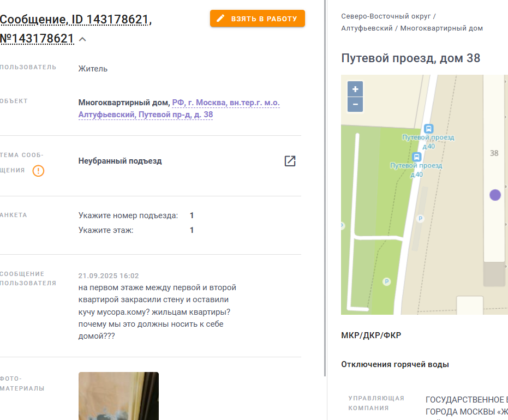Zoom in on the map with the plus button
508x420 pixels.
tap(355, 89)
